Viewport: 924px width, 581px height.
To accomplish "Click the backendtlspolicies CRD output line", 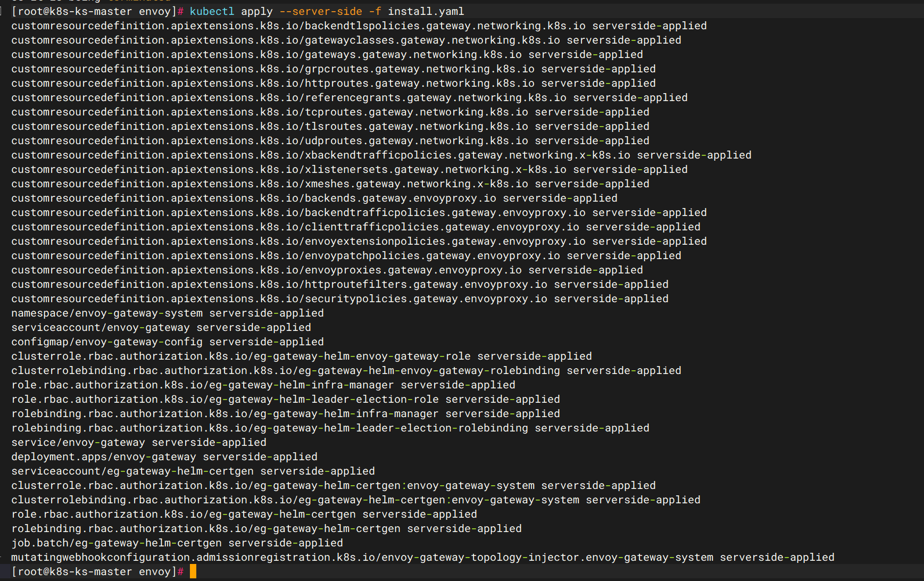I will (x=359, y=26).
